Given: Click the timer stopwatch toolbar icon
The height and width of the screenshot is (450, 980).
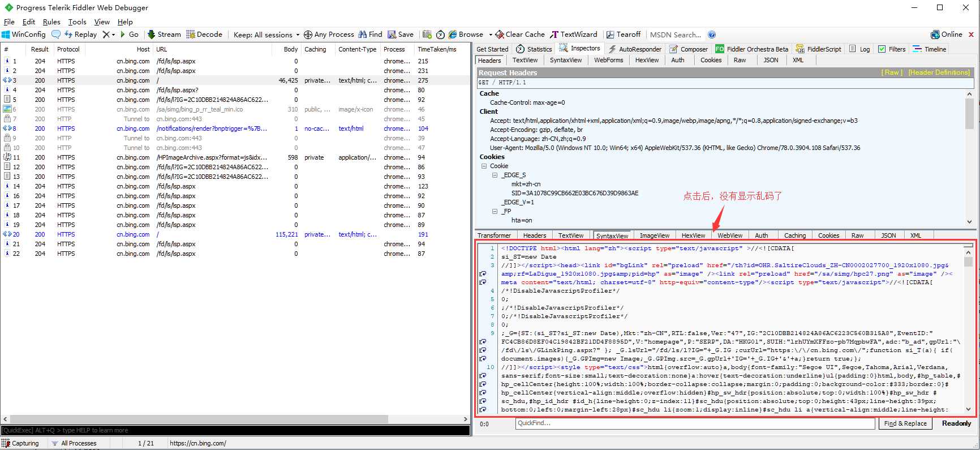Looking at the screenshot, I should (440, 35).
